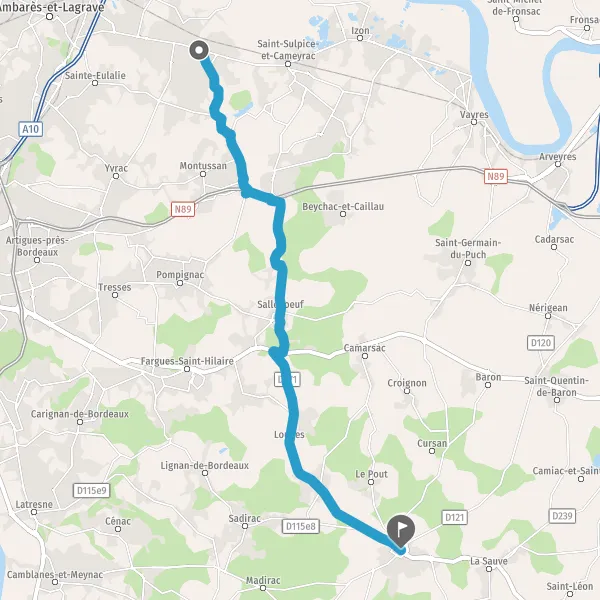Screen dimensions: 600x600
Task: Click the Beychac-et-Caillau town label
Action: (x=343, y=206)
